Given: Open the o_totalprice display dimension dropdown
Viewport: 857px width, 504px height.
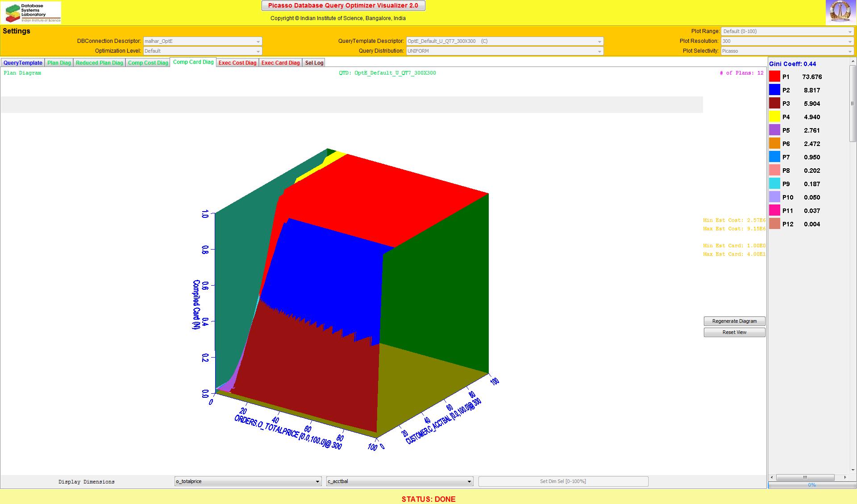Looking at the screenshot, I should 248,481.
